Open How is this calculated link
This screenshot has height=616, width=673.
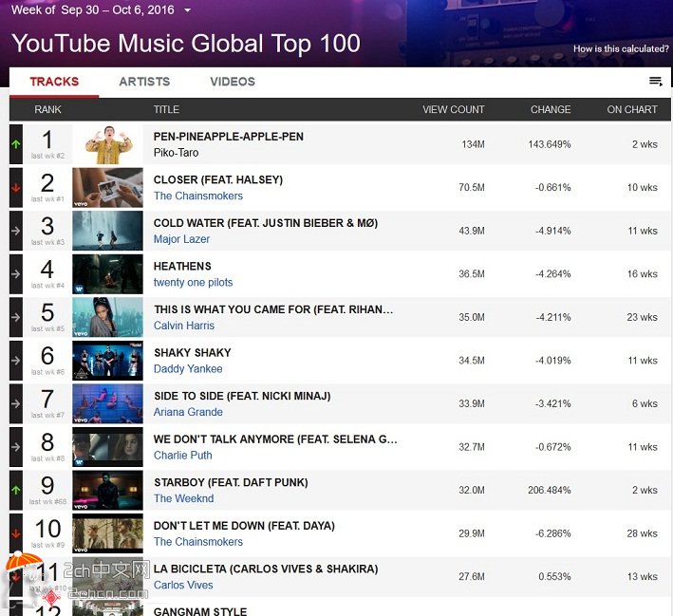(621, 49)
